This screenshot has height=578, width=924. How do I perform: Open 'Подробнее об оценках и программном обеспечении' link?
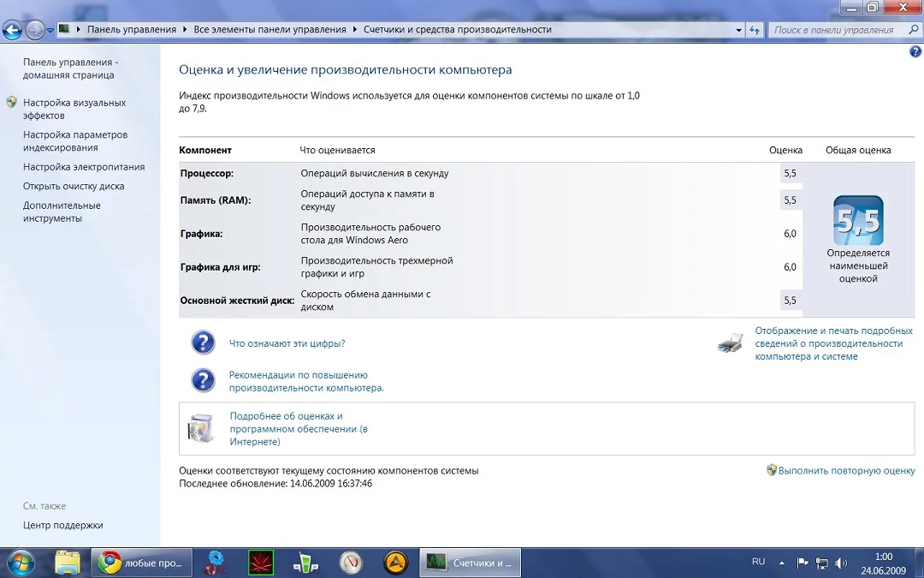pos(299,429)
